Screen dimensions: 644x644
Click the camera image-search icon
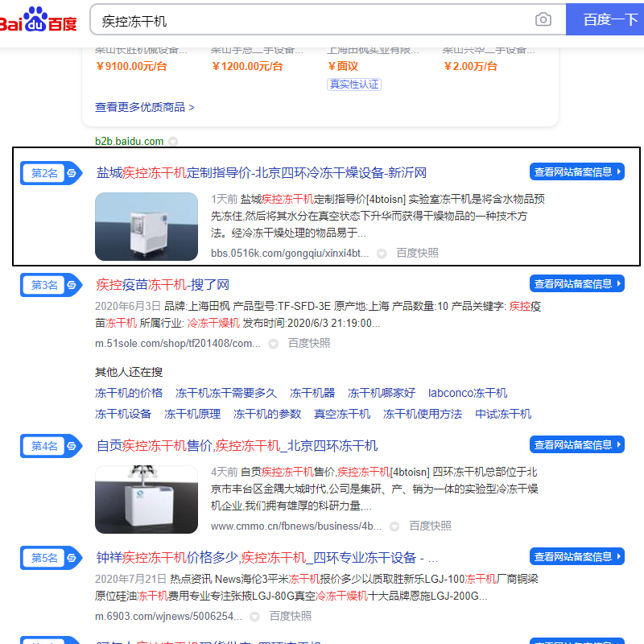click(x=543, y=19)
